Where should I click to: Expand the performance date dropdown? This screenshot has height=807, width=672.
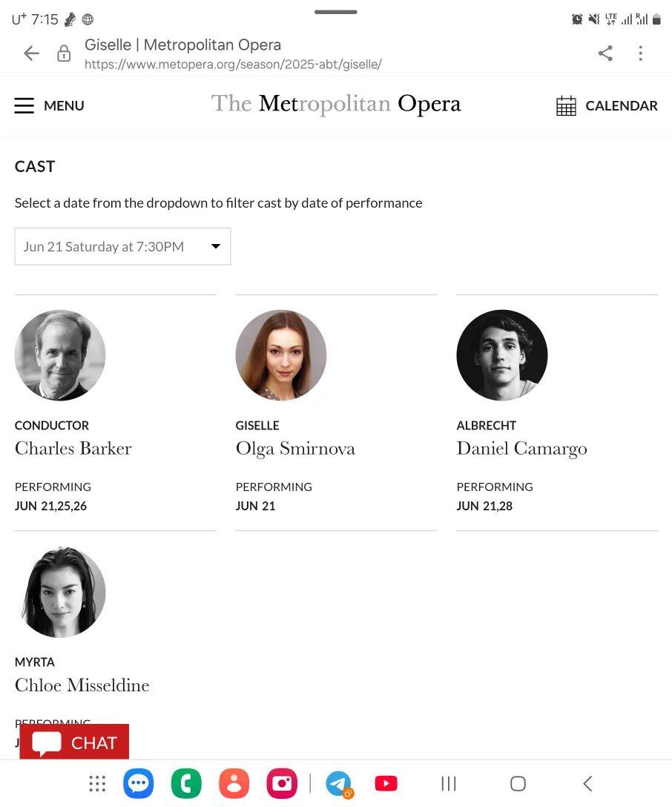click(122, 246)
